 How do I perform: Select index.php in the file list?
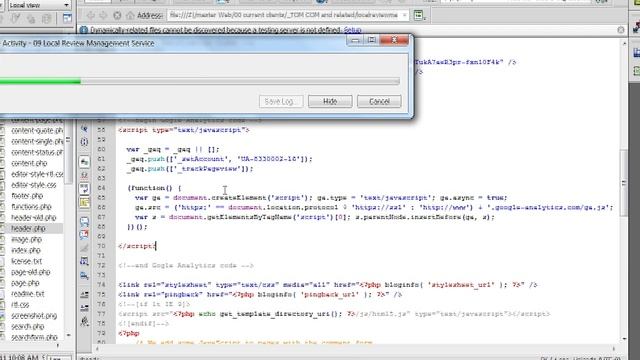click(x=26, y=251)
